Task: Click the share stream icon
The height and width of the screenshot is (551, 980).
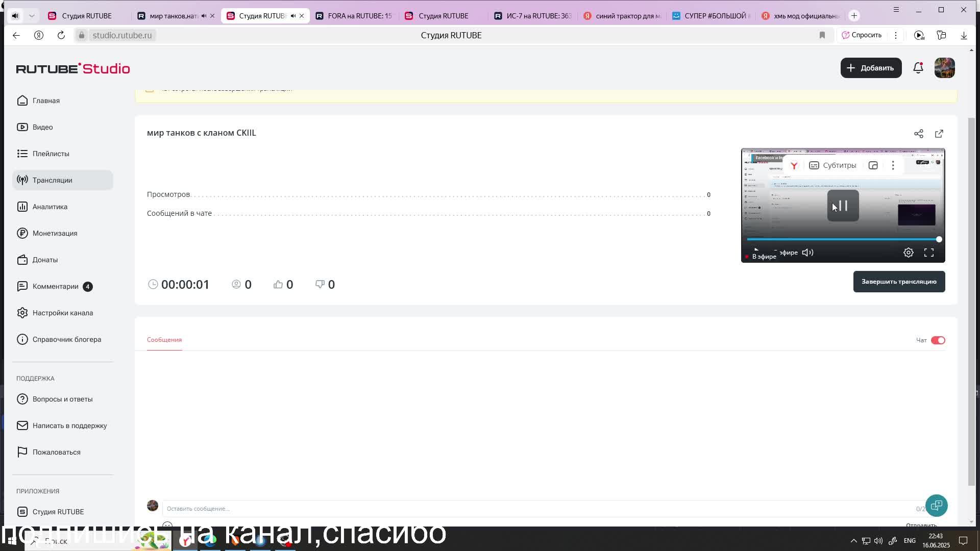Action: (919, 134)
